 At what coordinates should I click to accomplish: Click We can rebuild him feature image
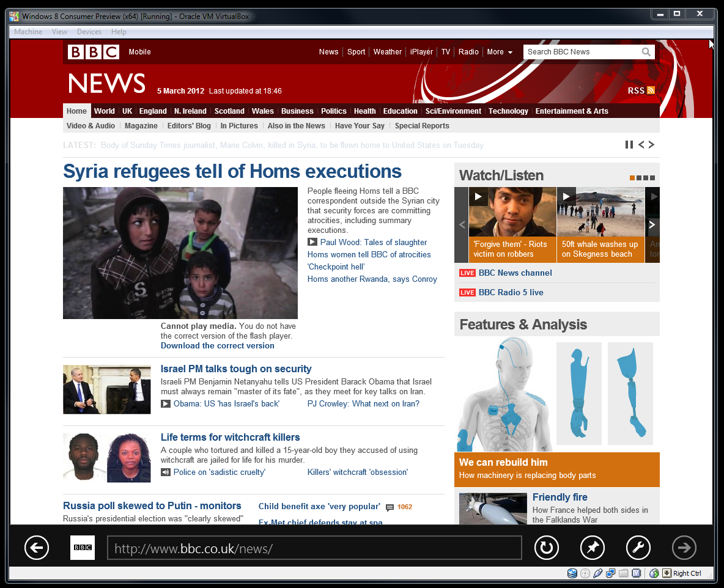point(557,395)
